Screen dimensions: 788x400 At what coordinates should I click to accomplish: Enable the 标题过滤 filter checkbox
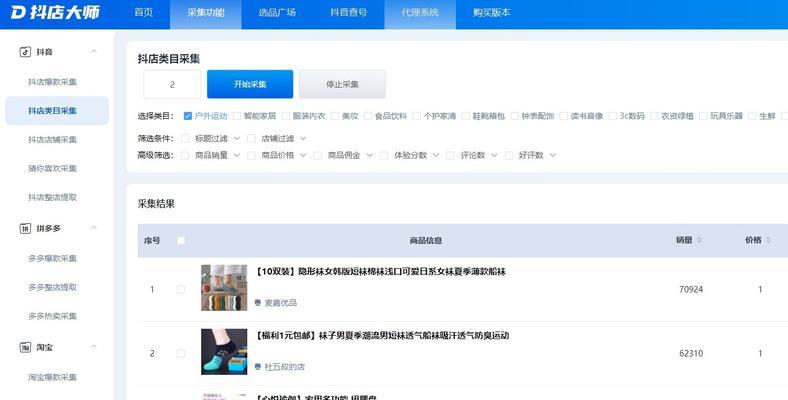point(185,138)
